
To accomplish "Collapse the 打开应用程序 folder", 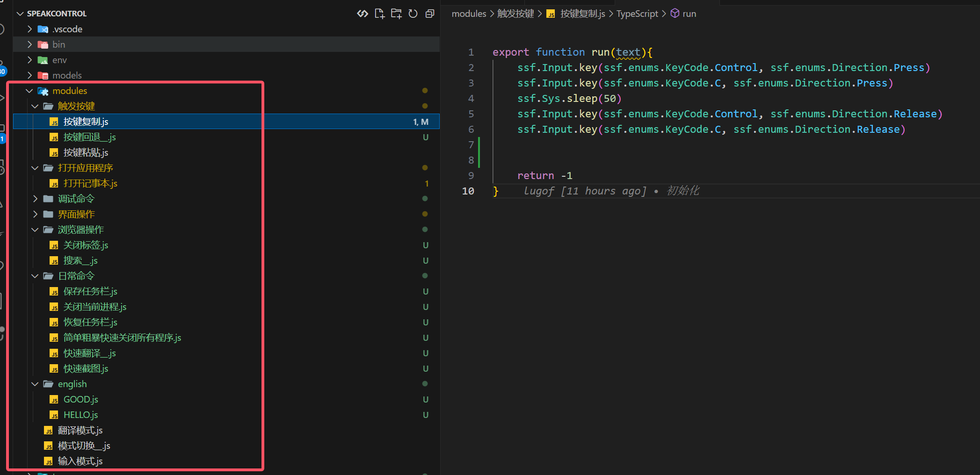I will (35, 168).
